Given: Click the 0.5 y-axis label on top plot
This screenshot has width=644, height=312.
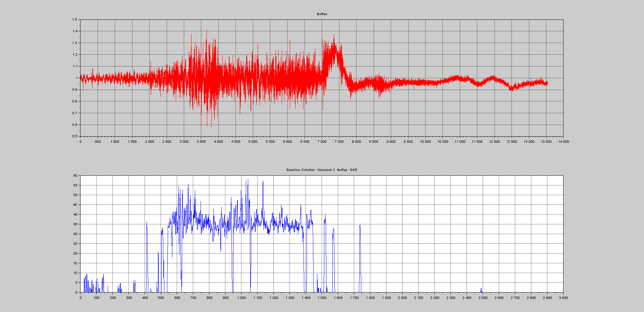Looking at the screenshot, I should [74, 136].
